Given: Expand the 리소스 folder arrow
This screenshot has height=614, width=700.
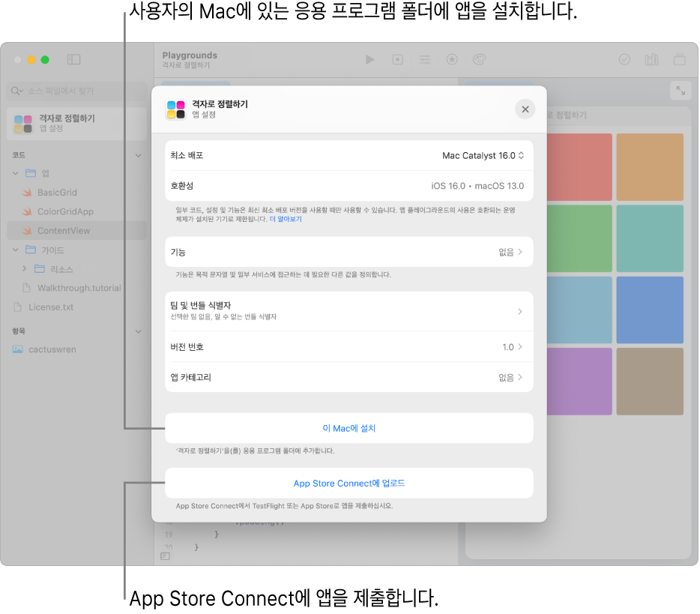Looking at the screenshot, I should tap(25, 268).
